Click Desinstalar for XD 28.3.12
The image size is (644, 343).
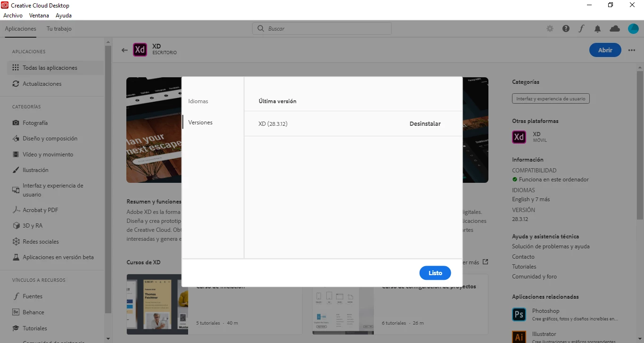click(425, 124)
